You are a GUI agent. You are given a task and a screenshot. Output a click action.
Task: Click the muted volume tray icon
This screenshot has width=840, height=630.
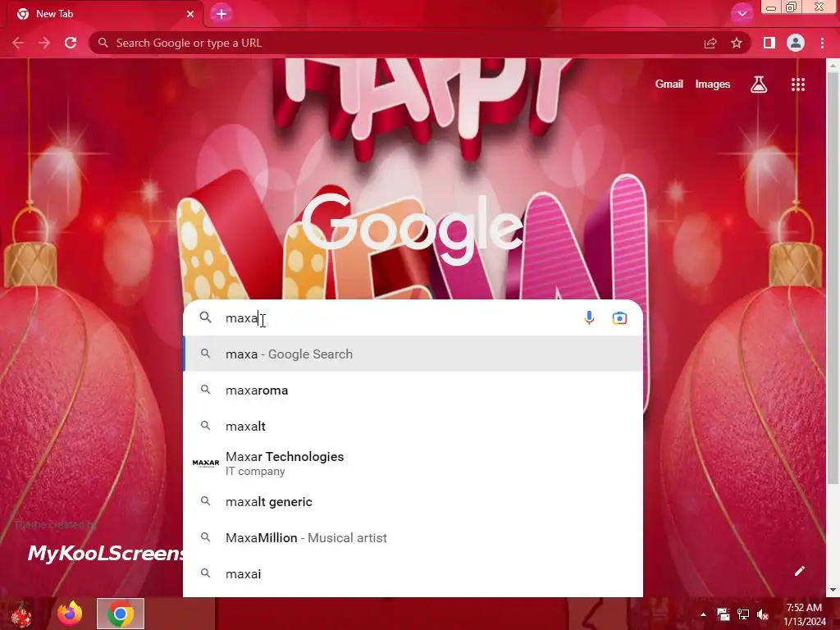click(x=762, y=614)
